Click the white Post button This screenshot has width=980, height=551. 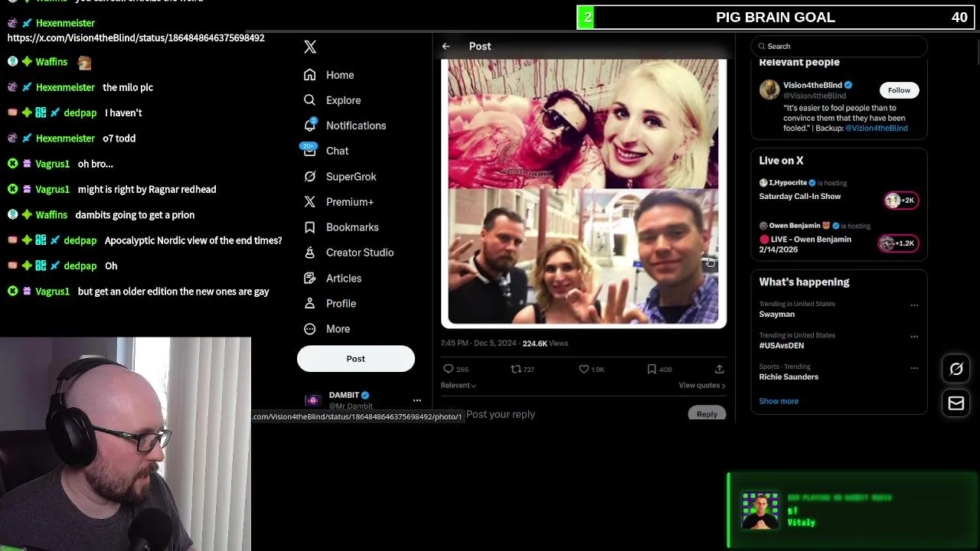pyautogui.click(x=356, y=359)
